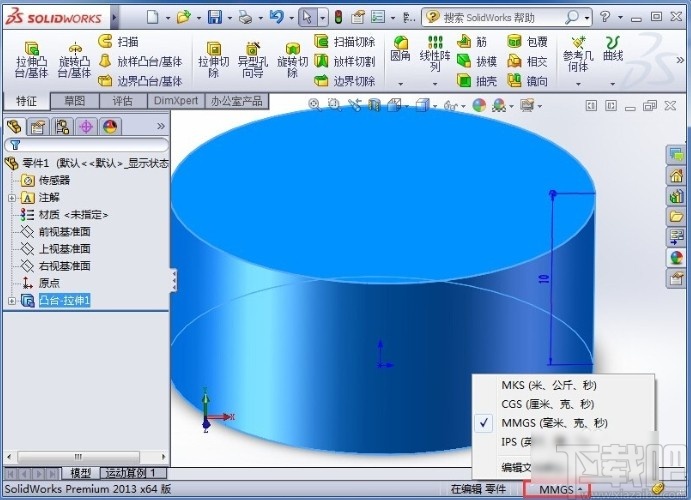Select the Mirror (镜向) feature

click(527, 81)
